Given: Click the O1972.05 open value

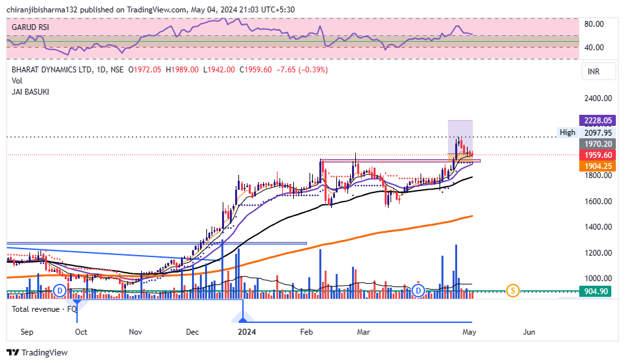Looking at the screenshot, I should [145, 70].
